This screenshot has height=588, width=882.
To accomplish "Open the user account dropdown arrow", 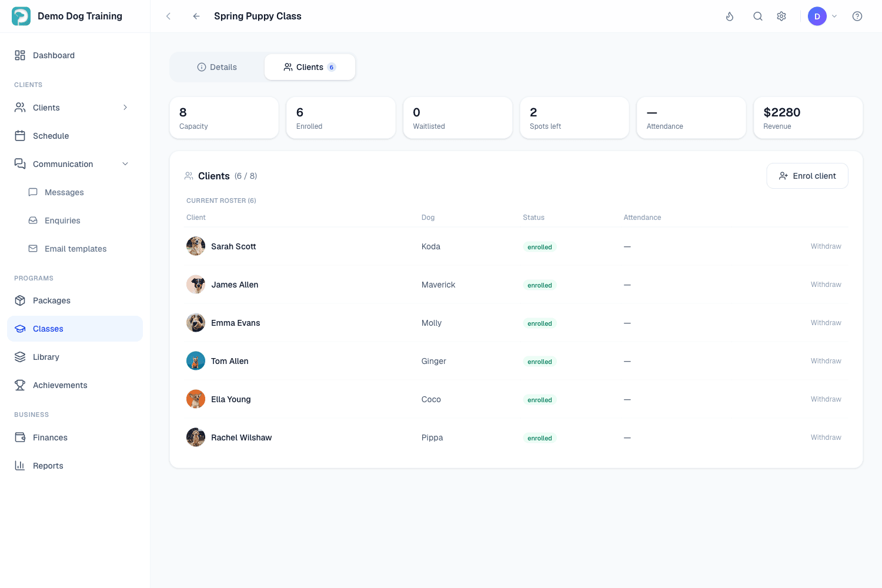I will coord(834,16).
